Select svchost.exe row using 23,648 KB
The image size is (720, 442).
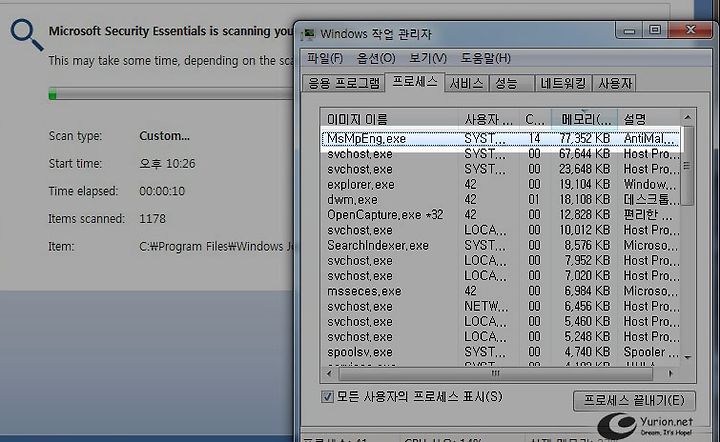(x=501, y=169)
